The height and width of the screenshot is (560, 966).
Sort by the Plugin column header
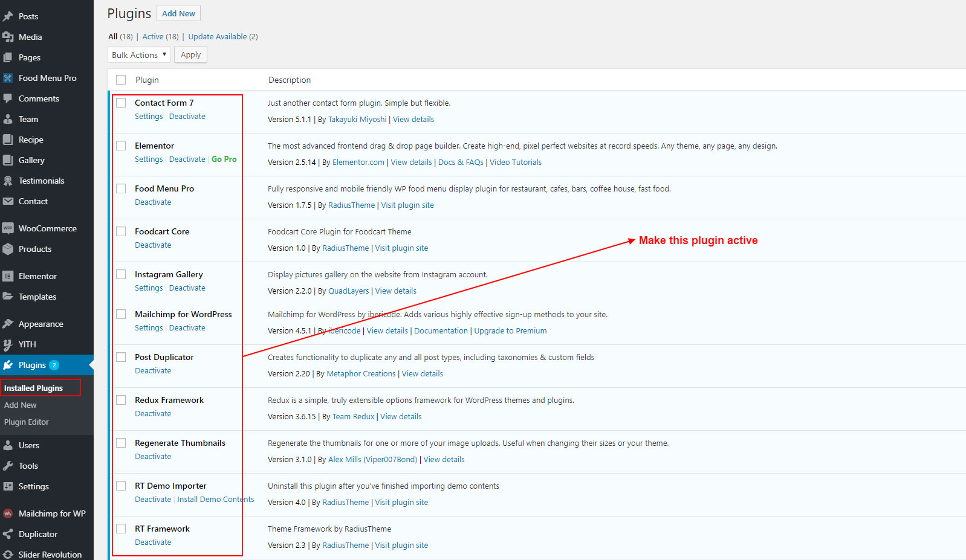pos(147,80)
